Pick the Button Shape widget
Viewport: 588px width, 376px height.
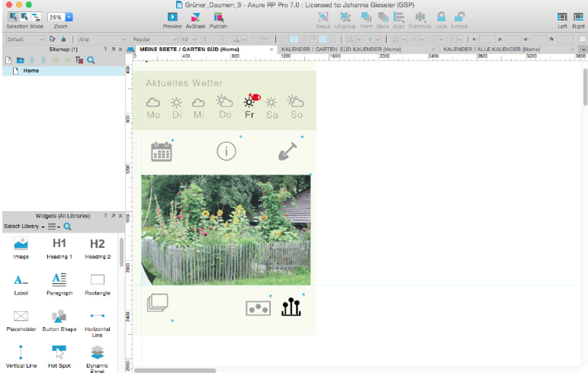[59, 317]
